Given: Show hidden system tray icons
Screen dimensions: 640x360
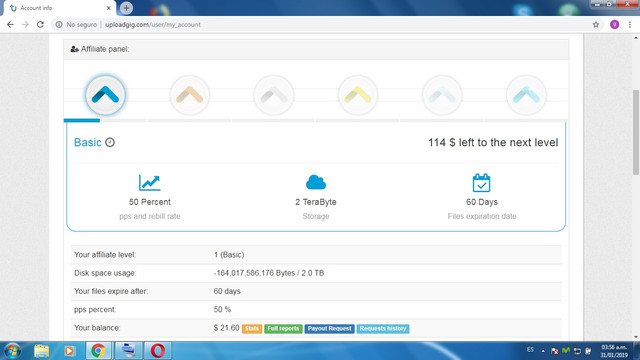Looking at the screenshot, I should (x=543, y=351).
